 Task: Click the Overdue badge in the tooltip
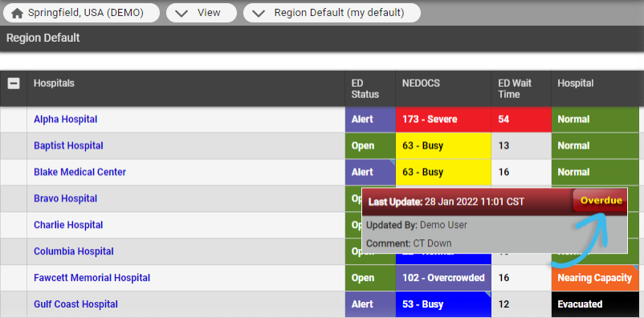point(601,201)
